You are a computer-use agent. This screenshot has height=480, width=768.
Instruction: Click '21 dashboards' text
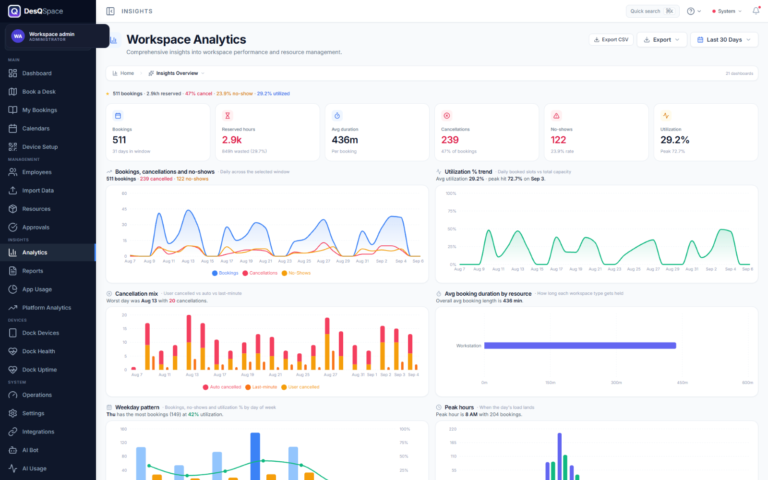(x=739, y=73)
